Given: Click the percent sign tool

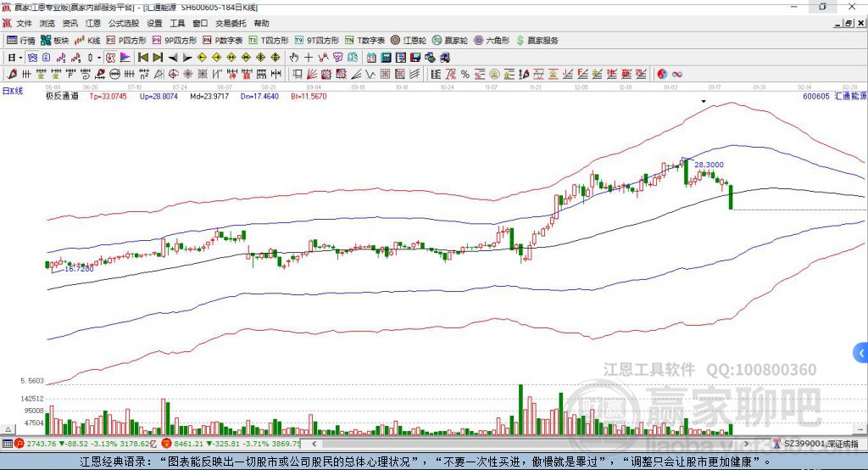Looking at the screenshot, I should pos(465,75).
